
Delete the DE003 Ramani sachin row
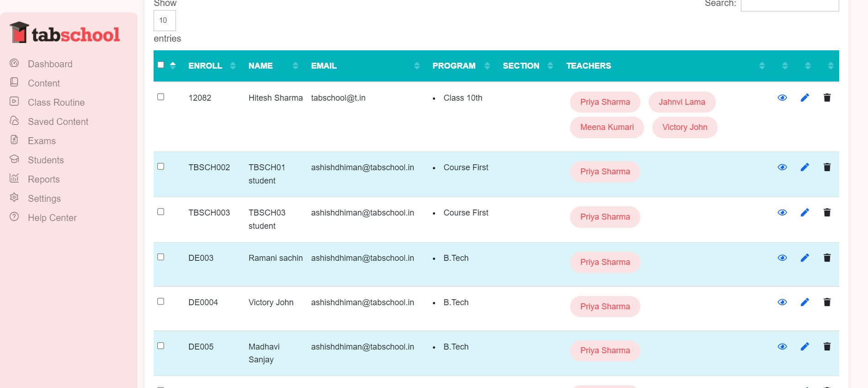coord(827,258)
